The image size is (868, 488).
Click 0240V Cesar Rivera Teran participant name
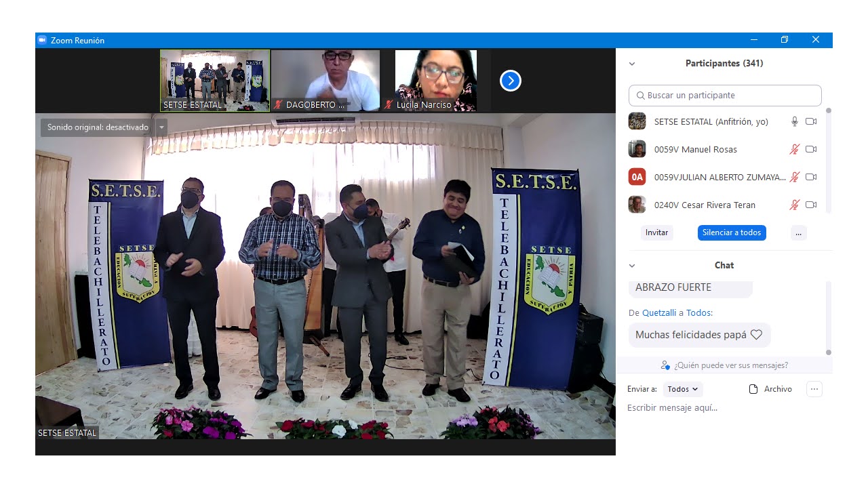click(705, 205)
